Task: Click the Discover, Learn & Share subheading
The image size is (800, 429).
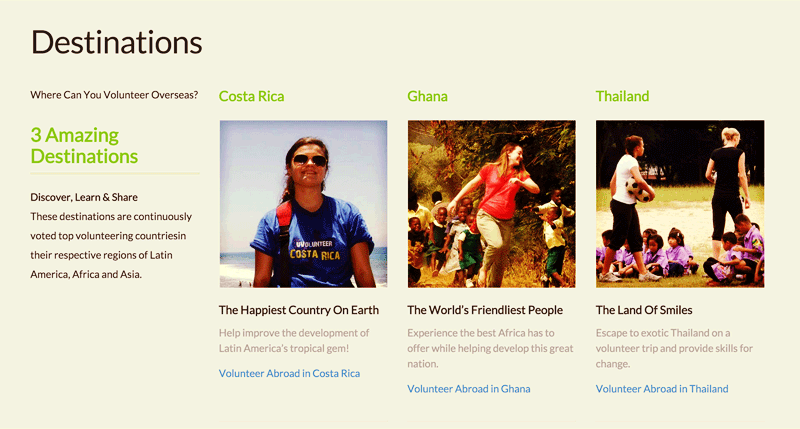Action: 84,197
